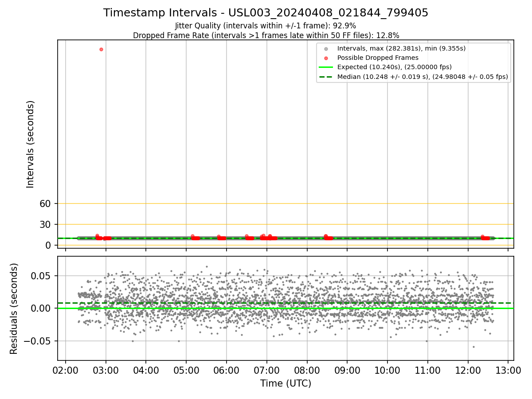Viewport: 532px width, 399px height.
Task: Click the gray marker for 'Intervals' in the legend
Action: [x=326, y=49]
